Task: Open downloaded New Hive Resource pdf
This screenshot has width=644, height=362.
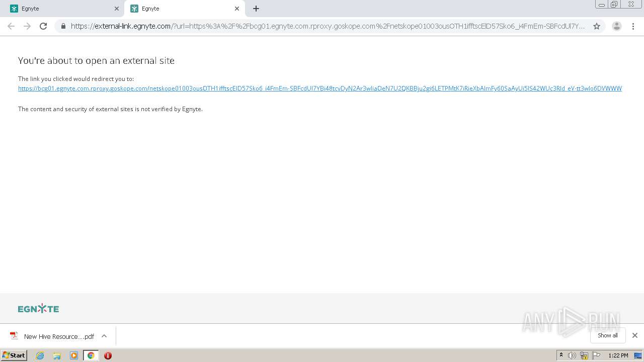Action: pos(52,336)
